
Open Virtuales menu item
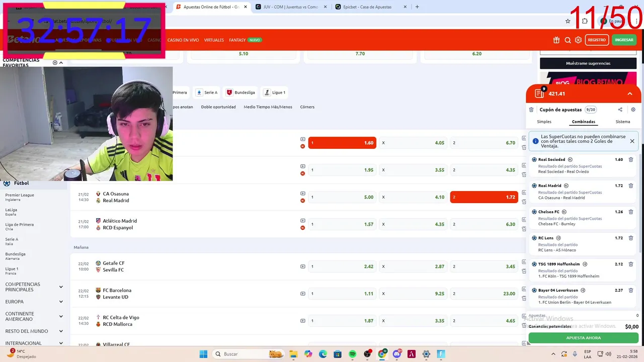(214, 40)
